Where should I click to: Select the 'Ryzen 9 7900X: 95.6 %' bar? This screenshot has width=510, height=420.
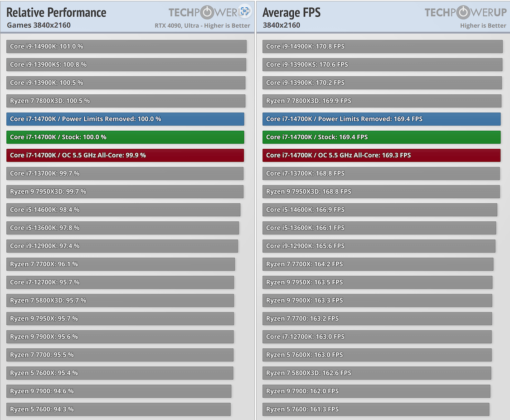[x=120, y=337]
